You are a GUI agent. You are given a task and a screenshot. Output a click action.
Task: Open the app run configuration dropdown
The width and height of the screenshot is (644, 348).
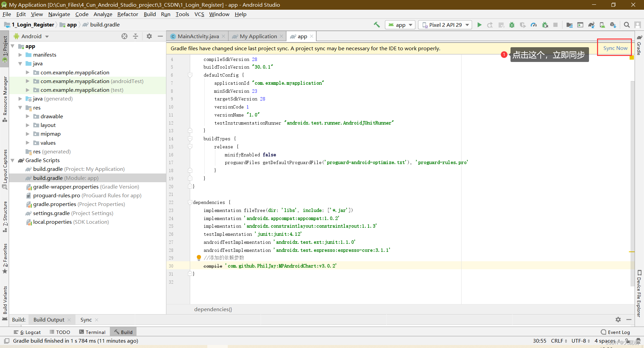[400, 24]
